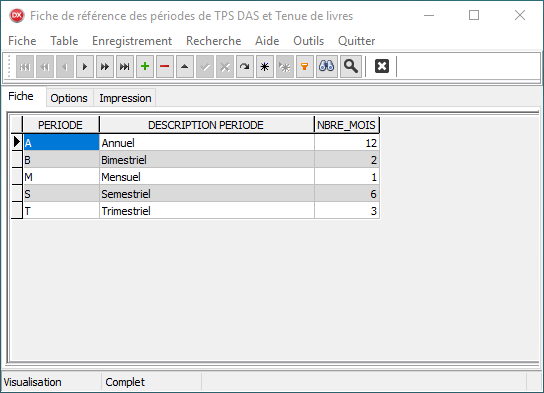Go to next record arrow
The height and width of the screenshot is (393, 544).
[85, 66]
